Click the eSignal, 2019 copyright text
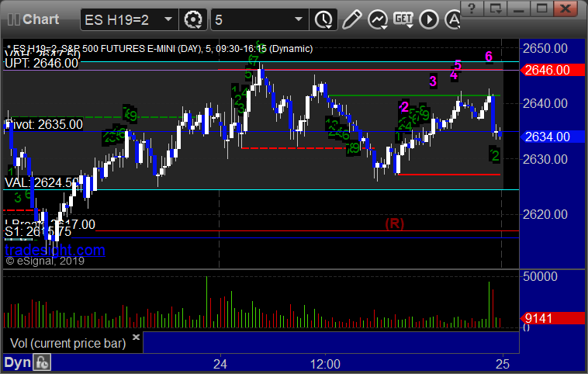Image resolution: width=588 pixels, height=374 pixels. click(x=45, y=261)
